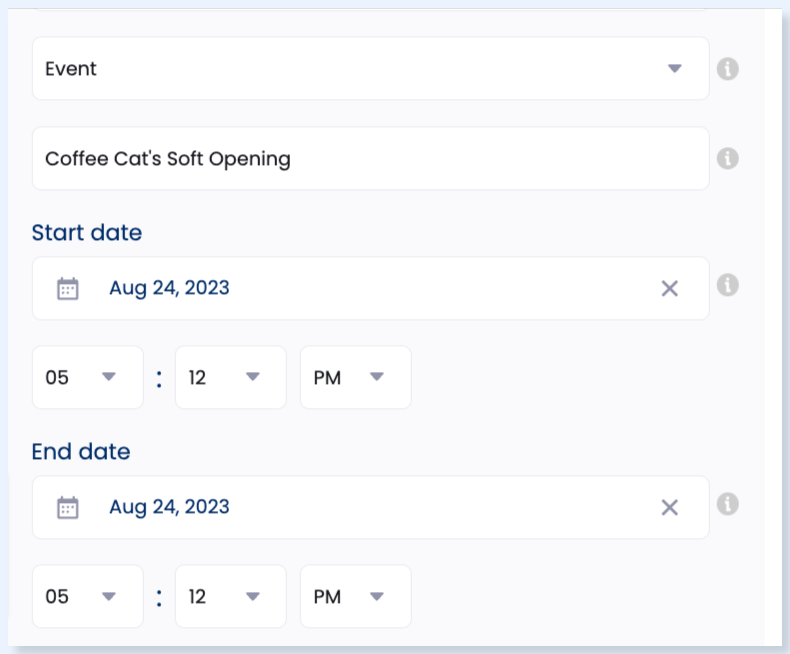Click info icon next to End date field

click(x=728, y=504)
